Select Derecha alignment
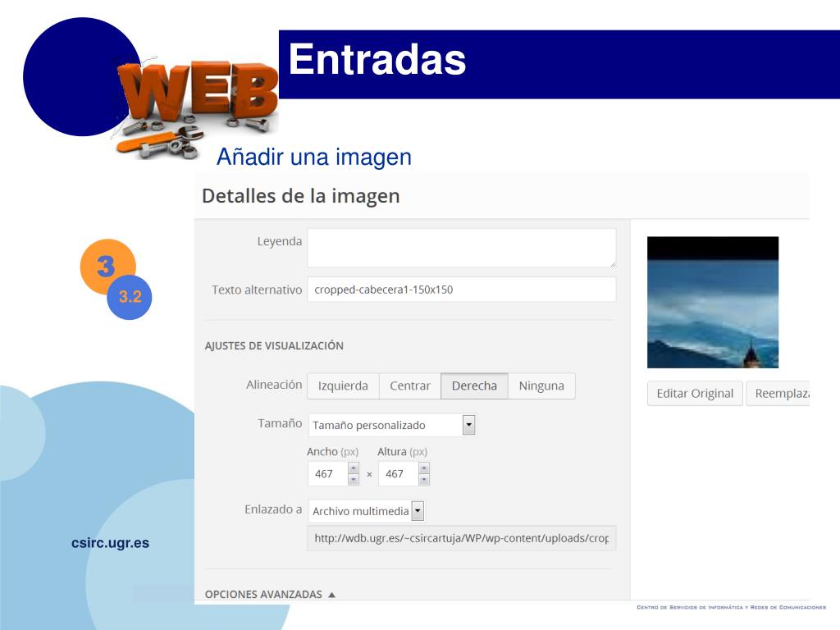 click(474, 386)
